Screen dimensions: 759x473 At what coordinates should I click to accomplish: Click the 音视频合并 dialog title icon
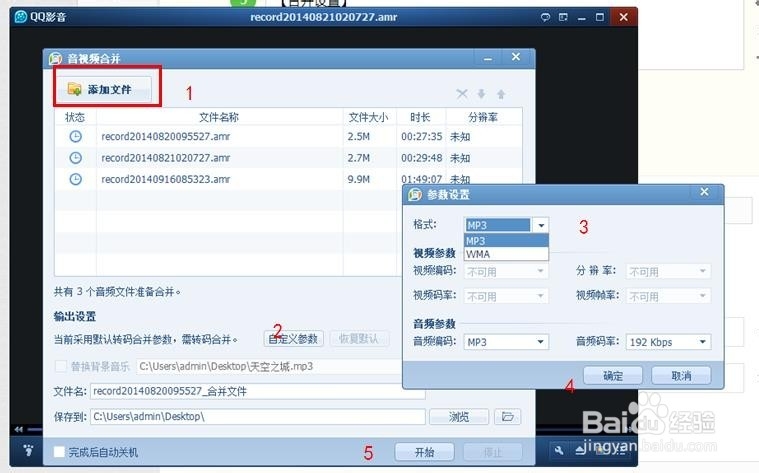pyautogui.click(x=55, y=59)
